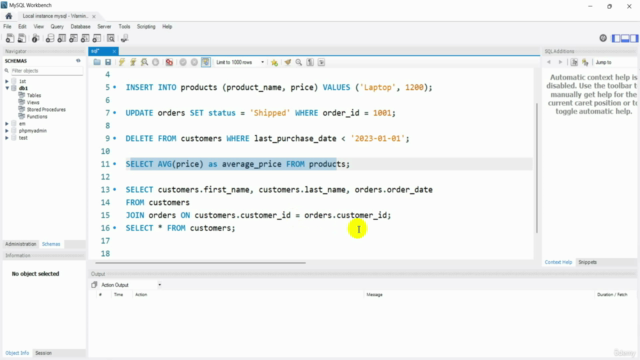Viewport: 640px width, 360px height.
Task: Execute the statement under the cursor
Action: point(133,62)
